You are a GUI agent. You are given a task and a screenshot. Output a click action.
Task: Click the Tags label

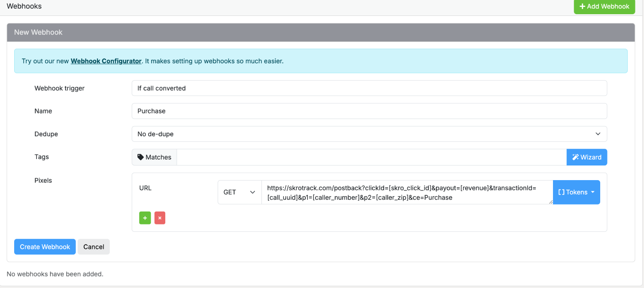point(42,157)
